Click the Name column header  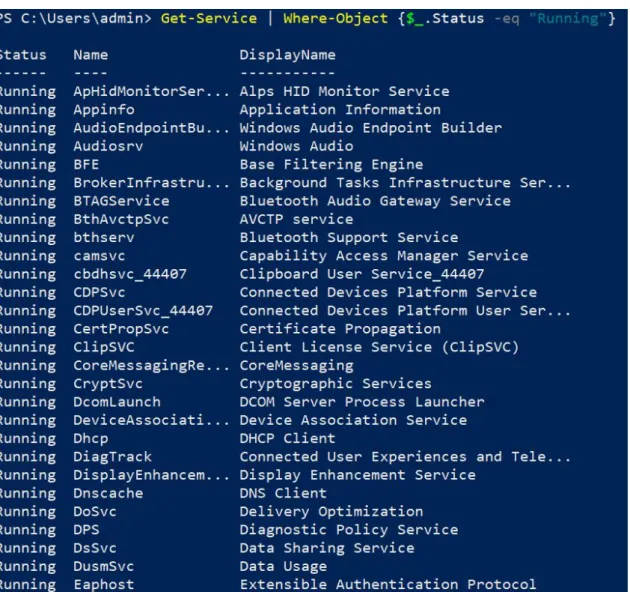(91, 55)
